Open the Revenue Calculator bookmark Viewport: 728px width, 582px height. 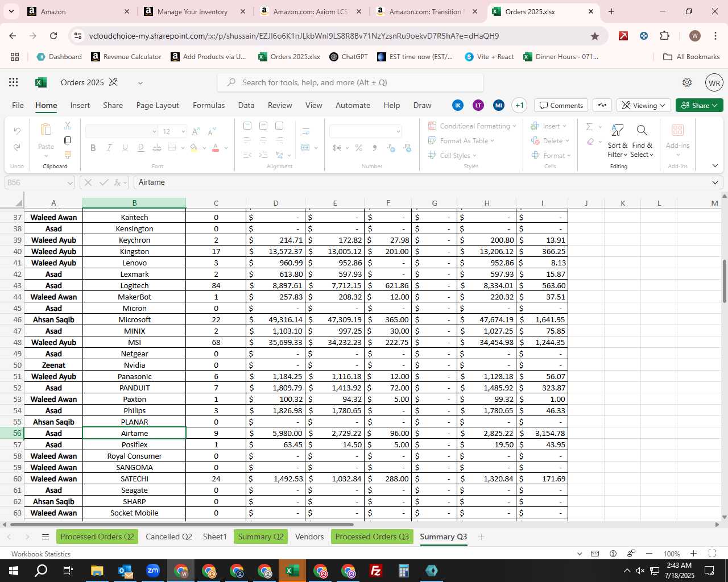tap(126, 57)
